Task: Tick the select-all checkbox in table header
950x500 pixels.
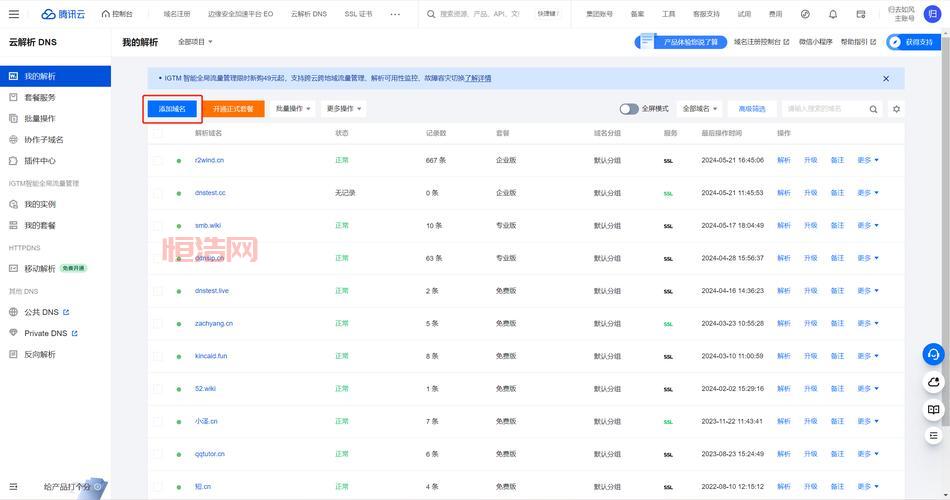Action: [158, 133]
